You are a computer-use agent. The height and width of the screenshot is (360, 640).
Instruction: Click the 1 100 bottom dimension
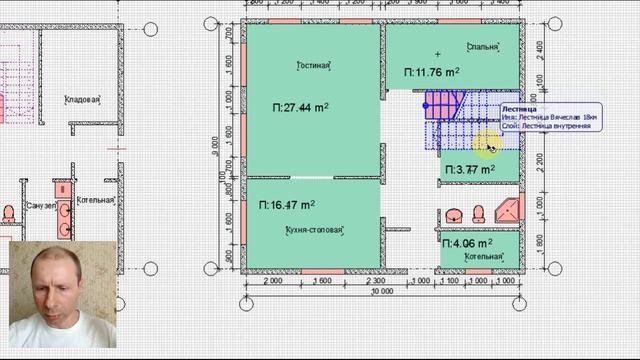450,281
